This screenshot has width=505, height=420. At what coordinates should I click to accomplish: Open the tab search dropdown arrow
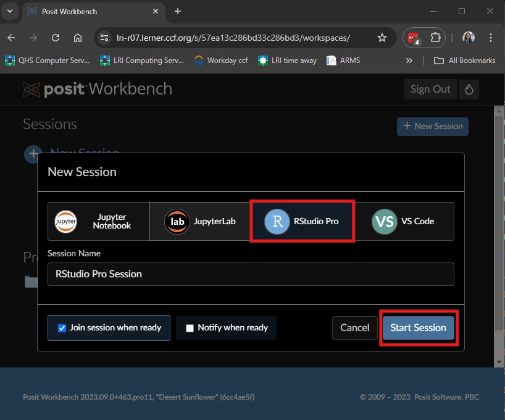click(10, 11)
